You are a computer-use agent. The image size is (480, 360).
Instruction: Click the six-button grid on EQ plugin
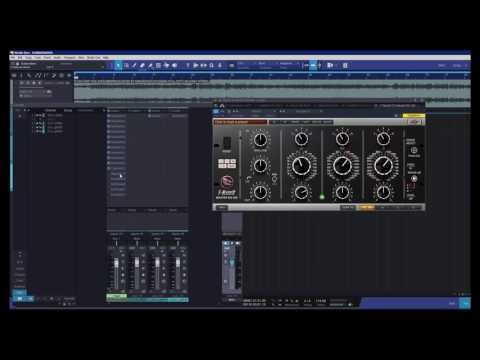click(x=227, y=163)
